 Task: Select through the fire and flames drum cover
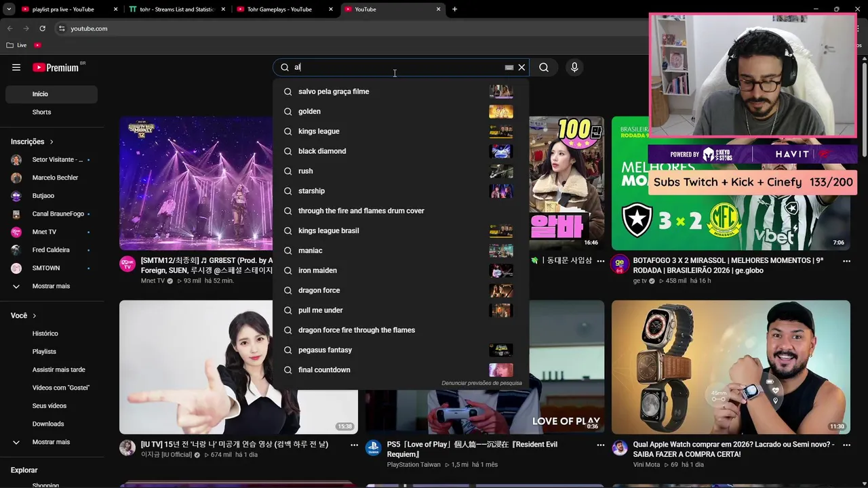(x=401, y=211)
